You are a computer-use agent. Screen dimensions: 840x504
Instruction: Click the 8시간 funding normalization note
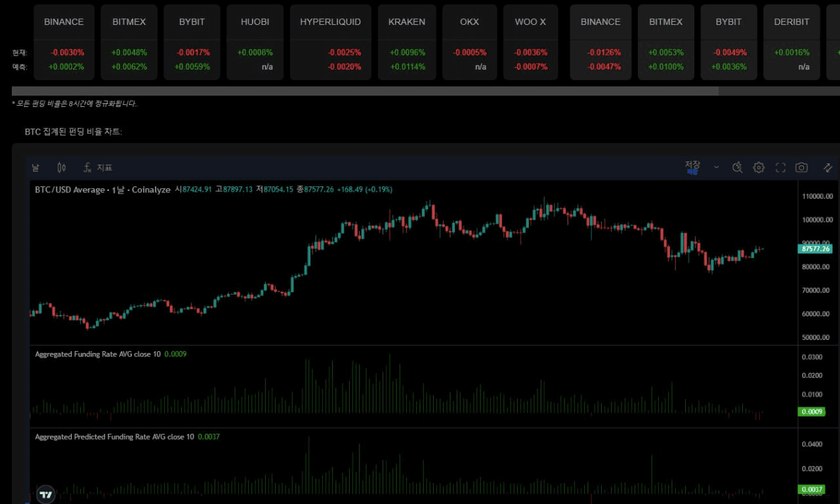[75, 104]
